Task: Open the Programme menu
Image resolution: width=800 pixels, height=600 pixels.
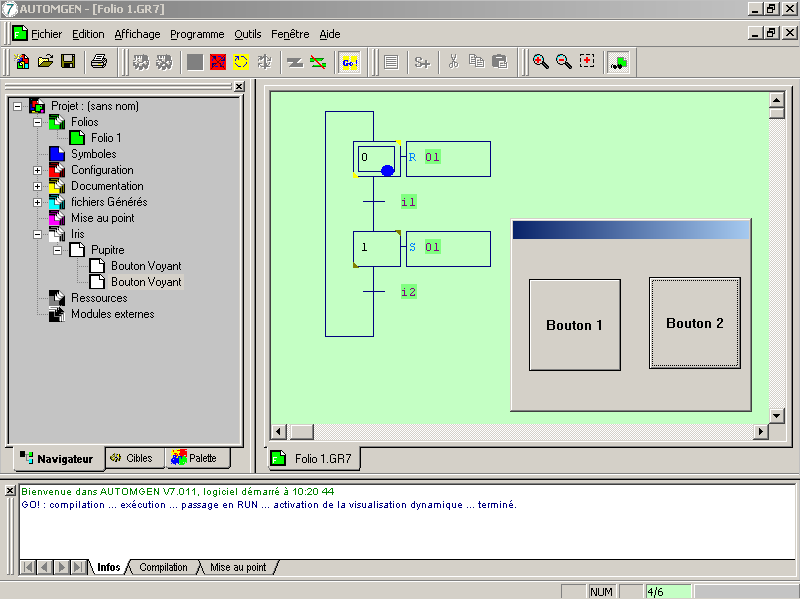Action: click(x=197, y=34)
